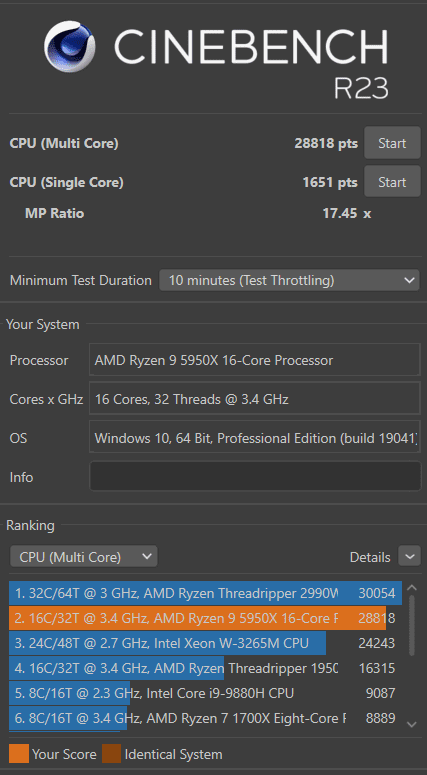427x775 pixels.
Task: Click the ranking list scroll-up arrow
Action: point(412,588)
